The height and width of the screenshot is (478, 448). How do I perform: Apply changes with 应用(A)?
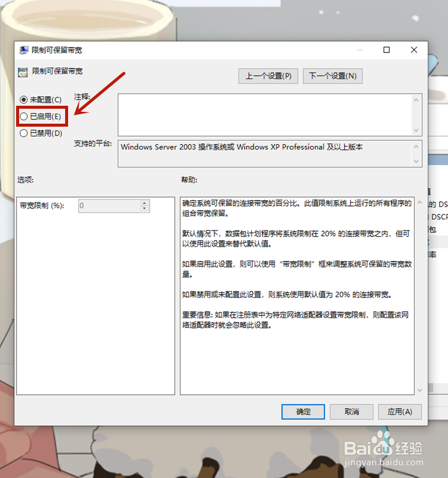pos(400,412)
